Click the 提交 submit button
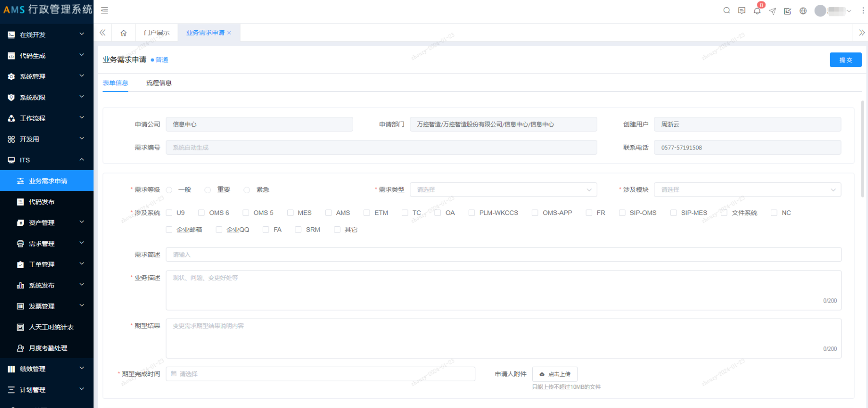 point(845,60)
